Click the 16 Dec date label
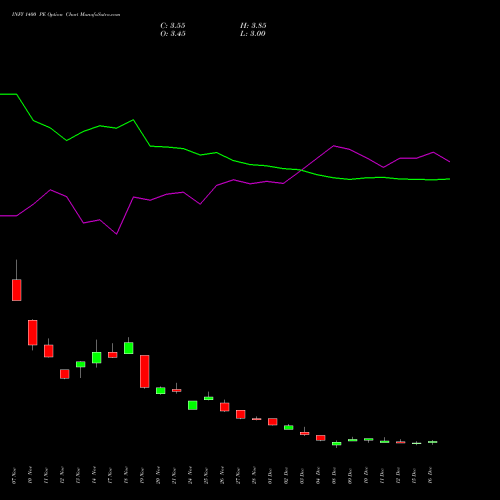 pyautogui.click(x=430, y=476)
